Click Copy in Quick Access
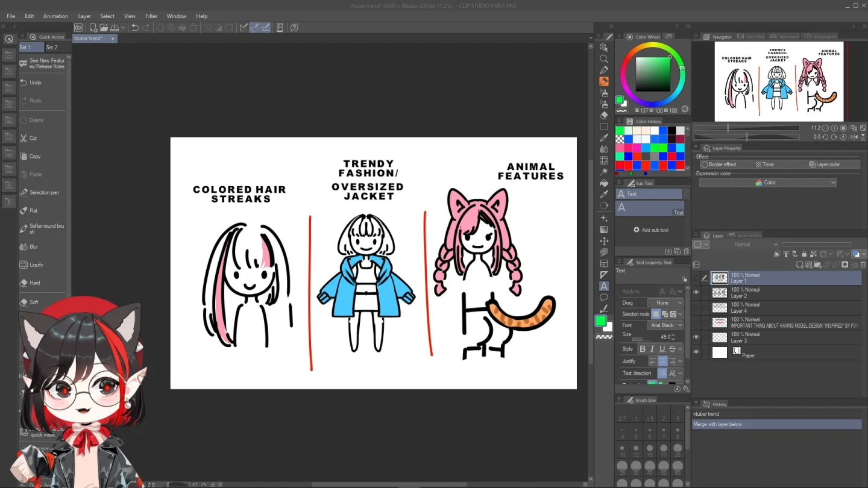The image size is (868, 488). (x=42, y=156)
